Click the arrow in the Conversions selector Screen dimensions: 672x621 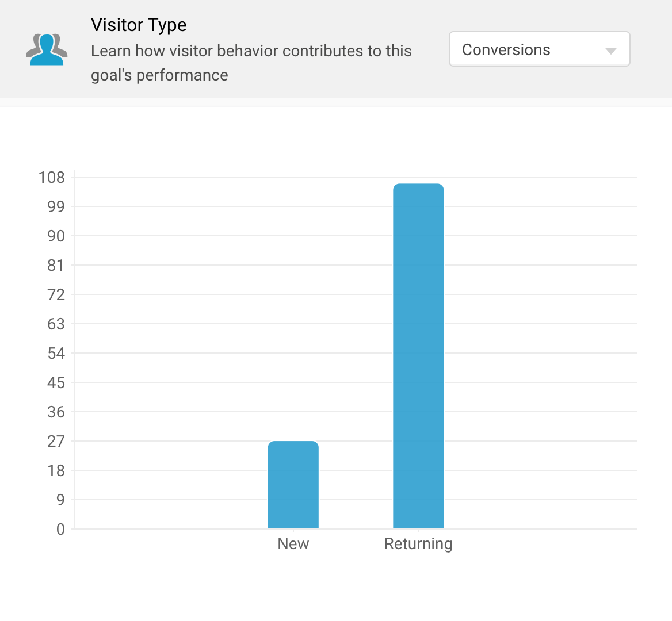point(611,51)
